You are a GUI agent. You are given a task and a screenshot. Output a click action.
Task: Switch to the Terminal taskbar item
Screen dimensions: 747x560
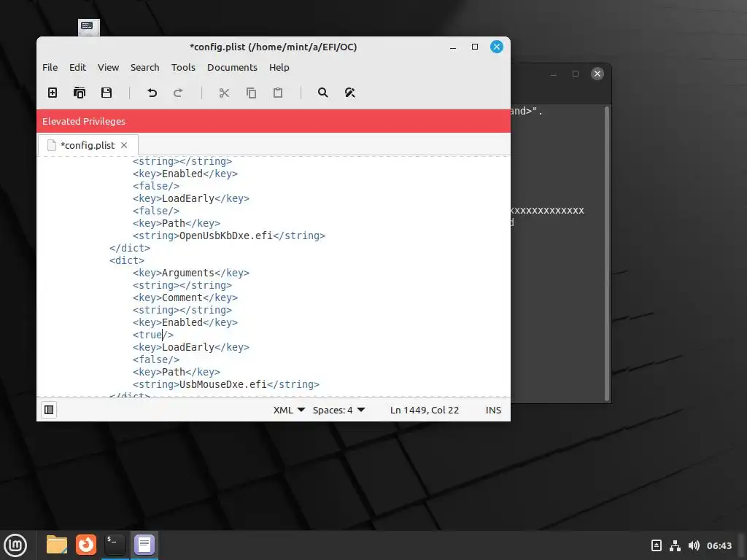click(115, 545)
